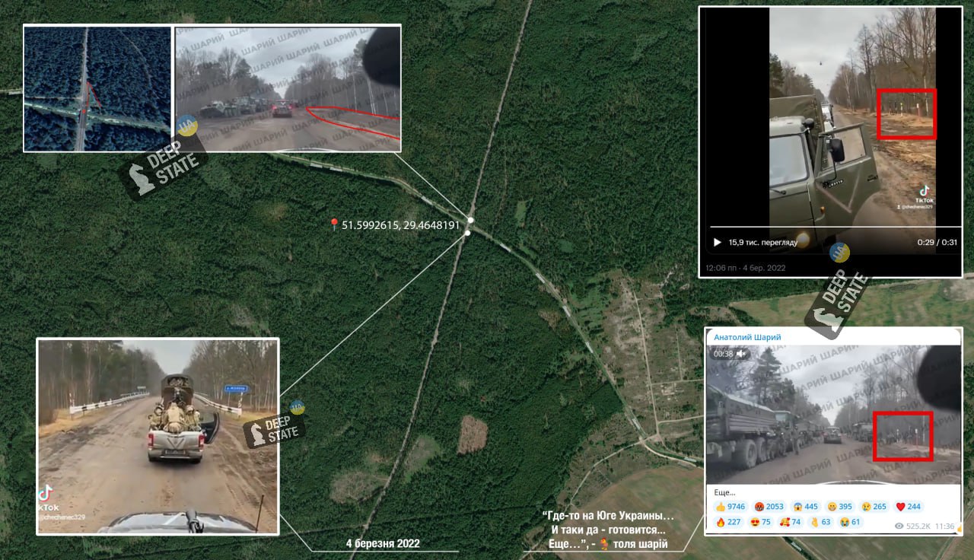
Task: Unmute the Telegram video via the speaker icon
Action: pyautogui.click(x=742, y=354)
